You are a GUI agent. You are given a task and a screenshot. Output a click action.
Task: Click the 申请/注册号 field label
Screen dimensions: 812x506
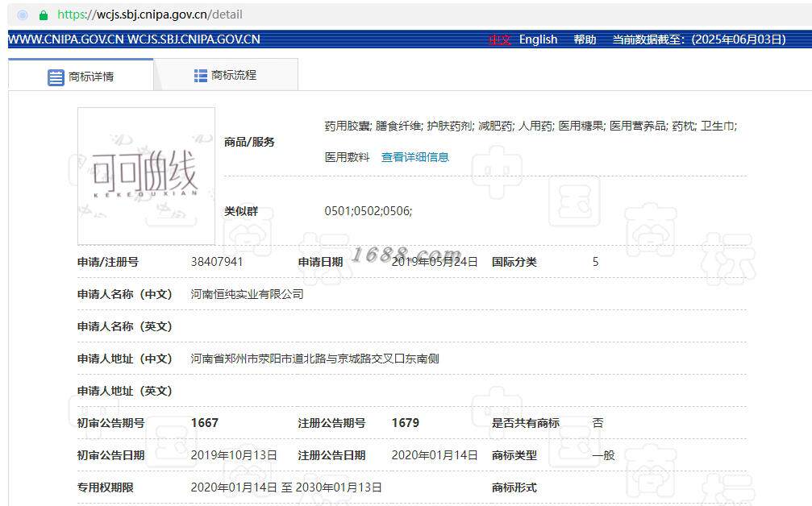108,262
